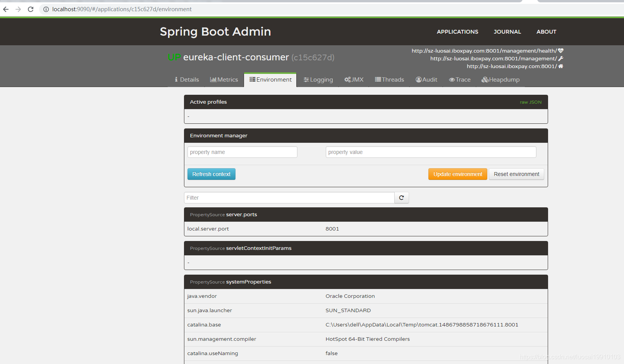Switch to the Details tab
Screen dimensions: 624x364
[187, 80]
